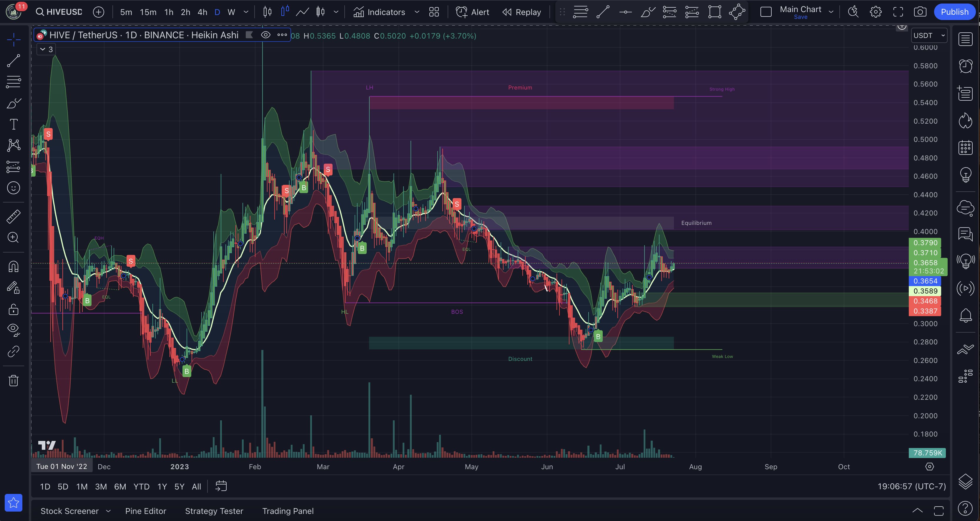Select the YTD date range
This screenshot has width=980, height=521.
tap(142, 486)
